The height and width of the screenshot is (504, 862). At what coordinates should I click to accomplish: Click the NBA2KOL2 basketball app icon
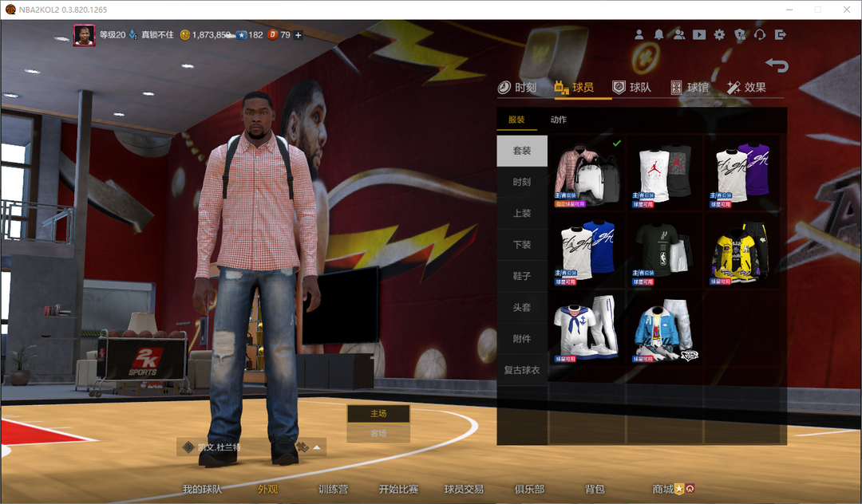click(10, 10)
